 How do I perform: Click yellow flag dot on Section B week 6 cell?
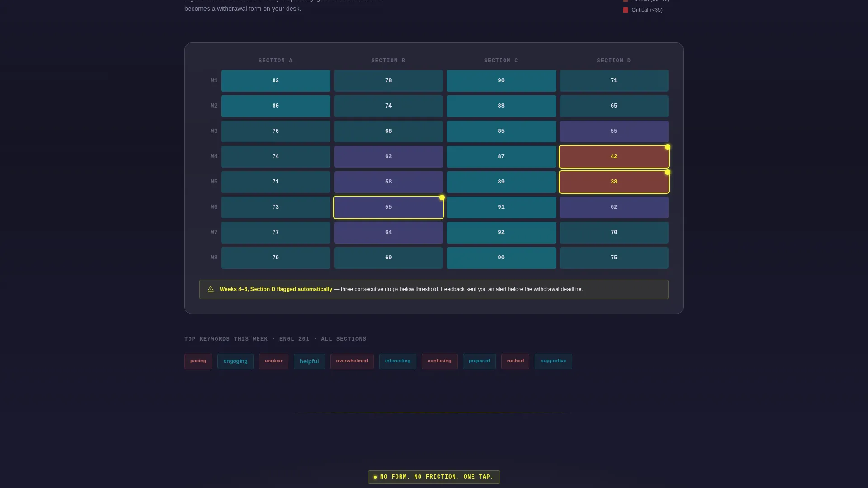pos(442,197)
